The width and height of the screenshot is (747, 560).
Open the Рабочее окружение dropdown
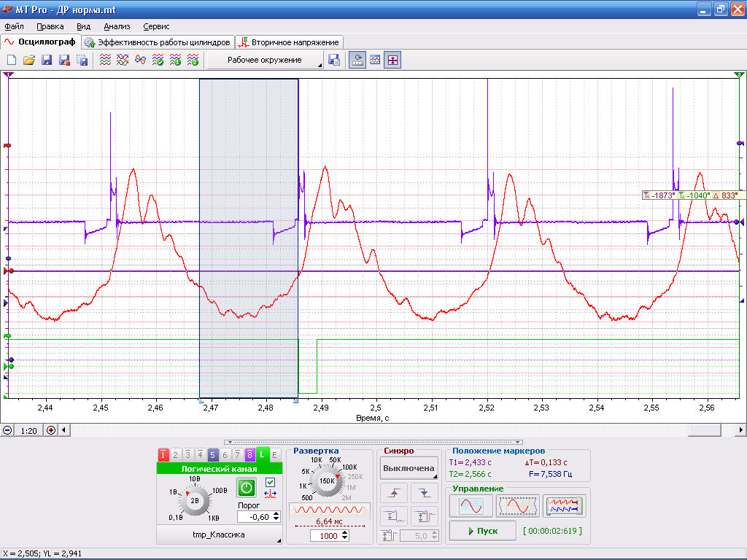(x=265, y=60)
